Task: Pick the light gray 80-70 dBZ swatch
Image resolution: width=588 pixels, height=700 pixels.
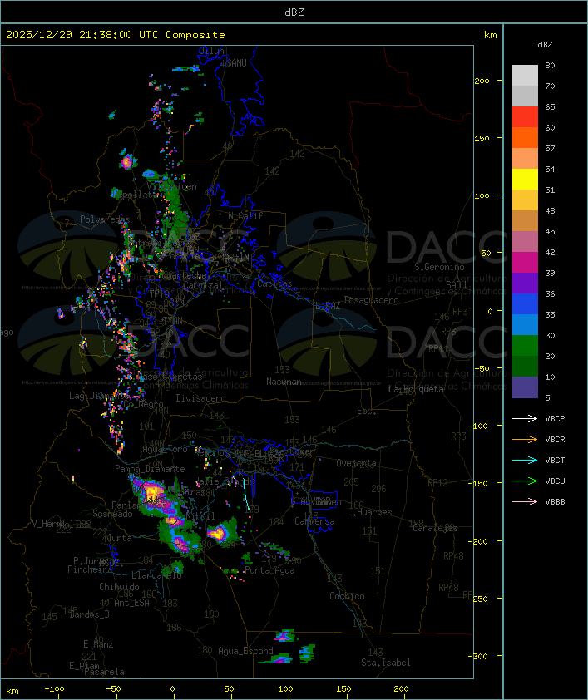Action: coord(525,76)
